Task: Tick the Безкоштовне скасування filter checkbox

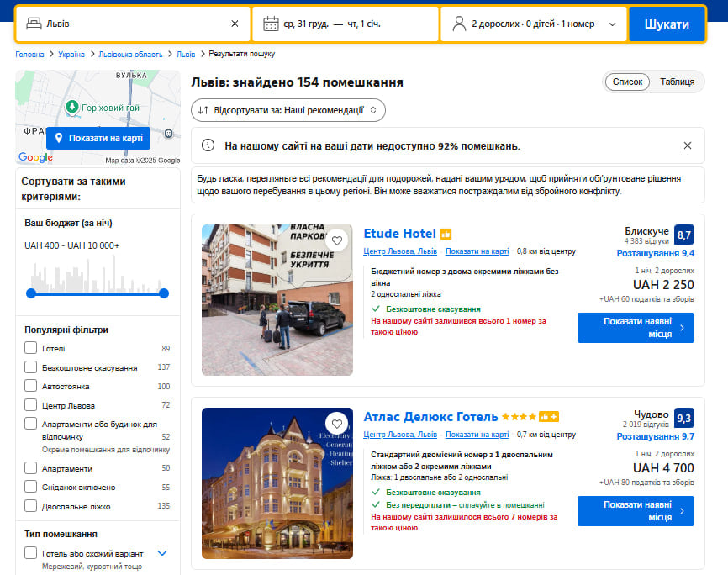Action: [31, 367]
